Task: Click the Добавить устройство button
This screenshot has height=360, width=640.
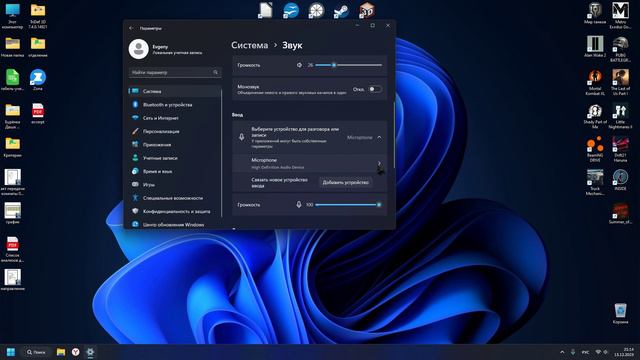Action: click(x=345, y=182)
